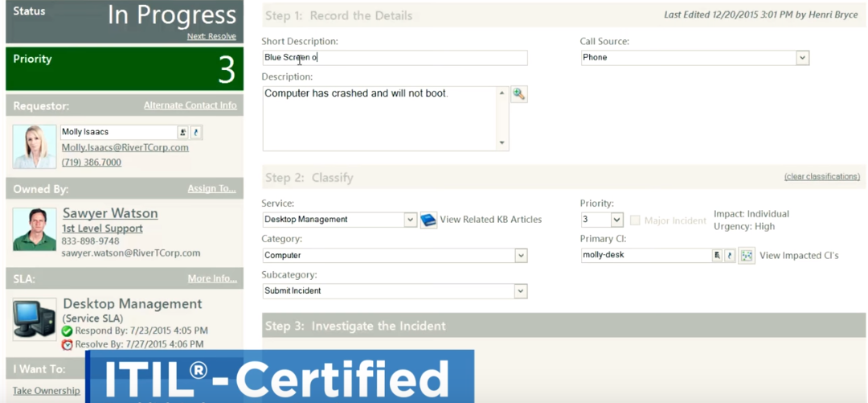Viewport: 868px width, 403px height.
Task: Click the description scrollbar down arrow
Action: 502,143
